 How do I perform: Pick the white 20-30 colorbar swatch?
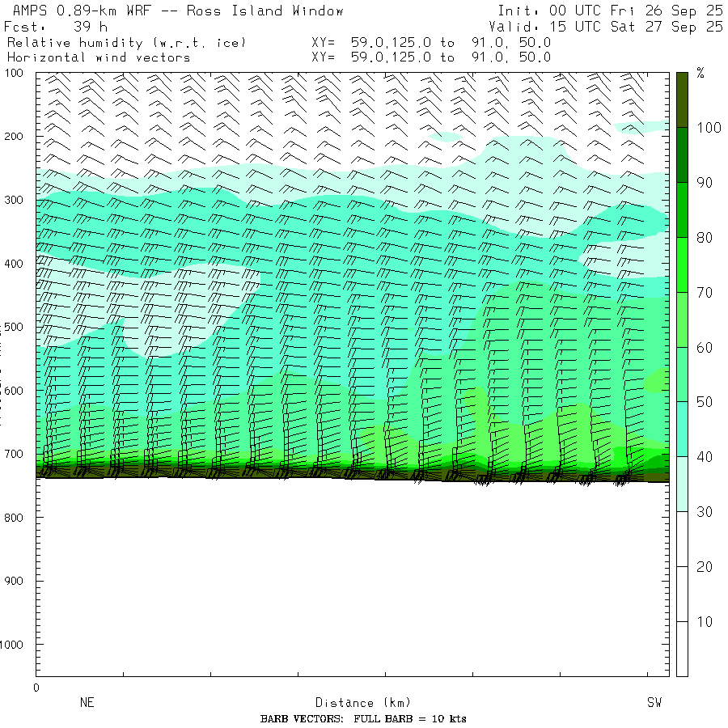tap(682, 539)
